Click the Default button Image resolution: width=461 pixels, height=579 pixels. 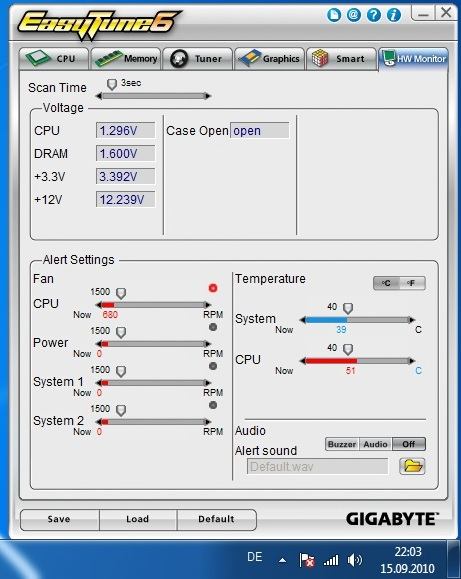pyautogui.click(x=216, y=519)
